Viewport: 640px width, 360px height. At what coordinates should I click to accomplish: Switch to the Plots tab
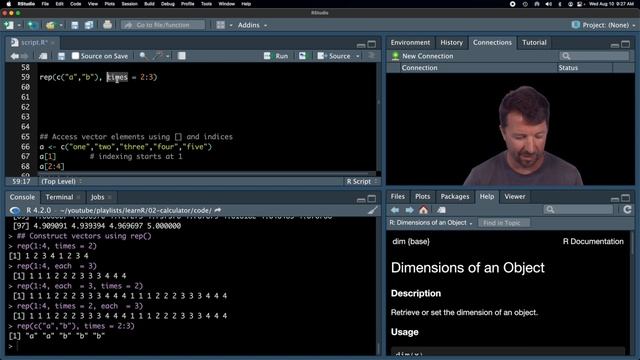422,197
